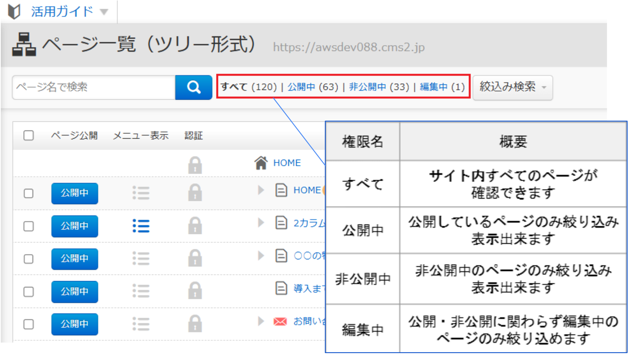Screen dimensions: 640x364
Task: Open the 2カラム page link
Action: [309, 223]
